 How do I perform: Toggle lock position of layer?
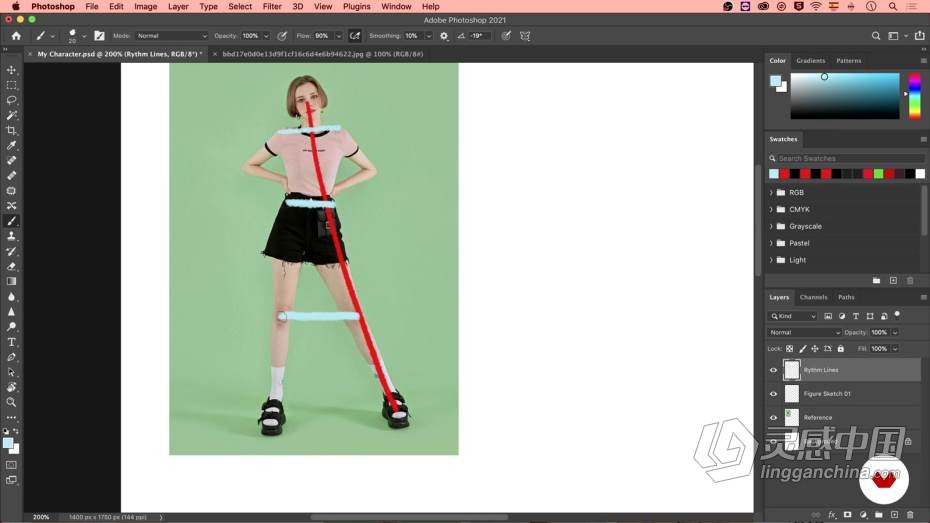click(815, 349)
